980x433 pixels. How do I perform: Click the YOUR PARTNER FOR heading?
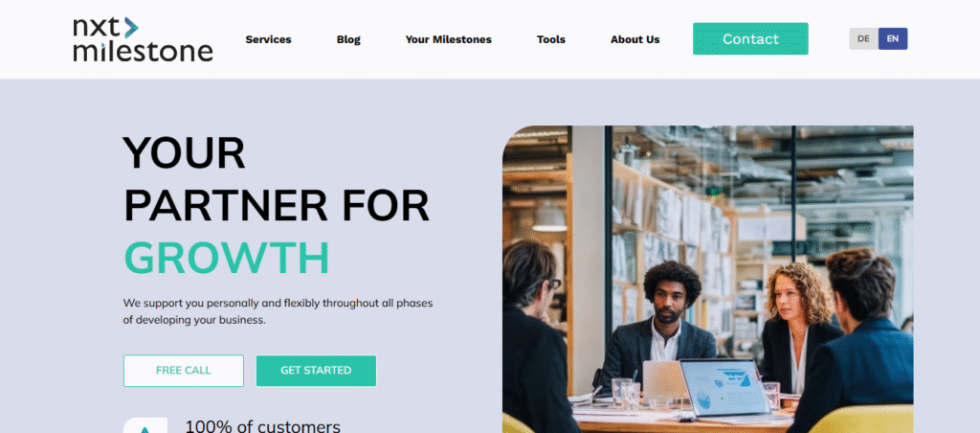[x=277, y=179]
